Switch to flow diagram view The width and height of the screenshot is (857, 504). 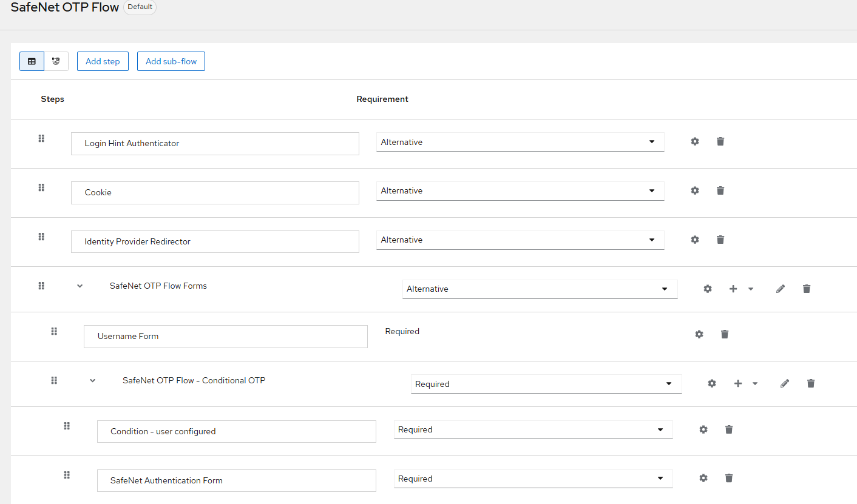tap(56, 61)
